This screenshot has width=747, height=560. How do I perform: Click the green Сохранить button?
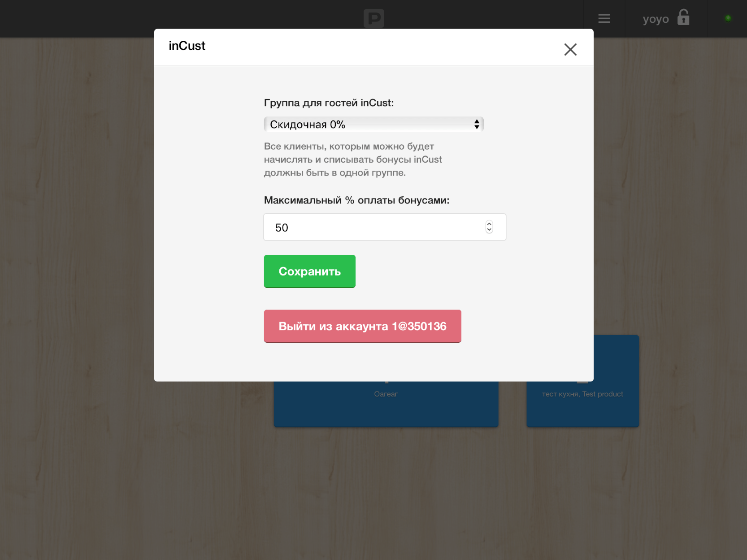tap(309, 271)
